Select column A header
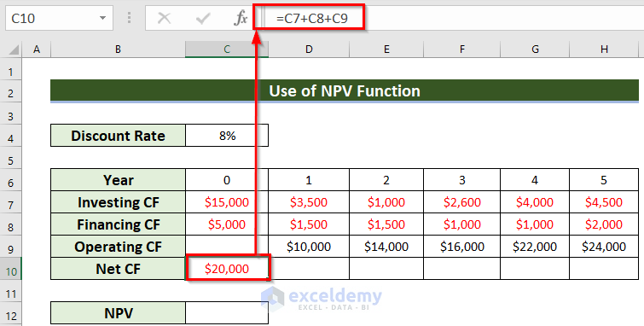The width and height of the screenshot is (644, 326). point(37,49)
